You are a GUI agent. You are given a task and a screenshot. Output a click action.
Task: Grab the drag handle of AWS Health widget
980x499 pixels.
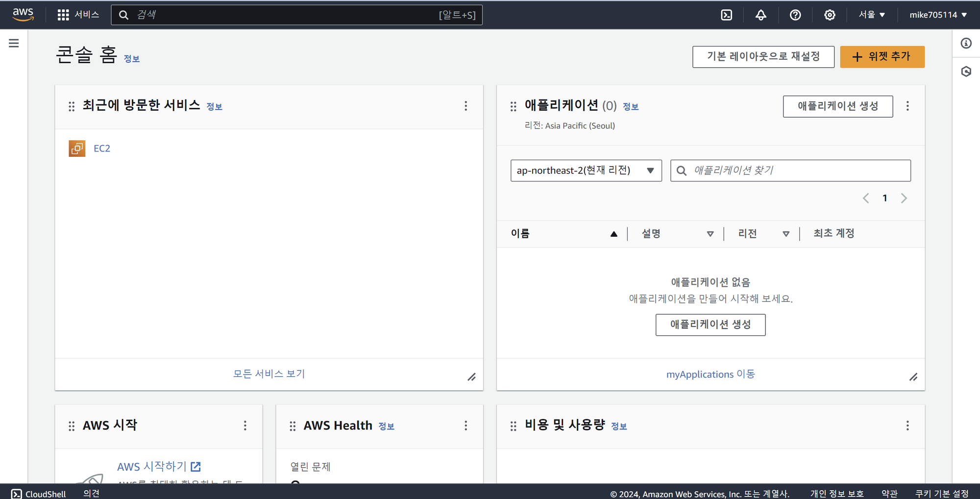(x=293, y=426)
